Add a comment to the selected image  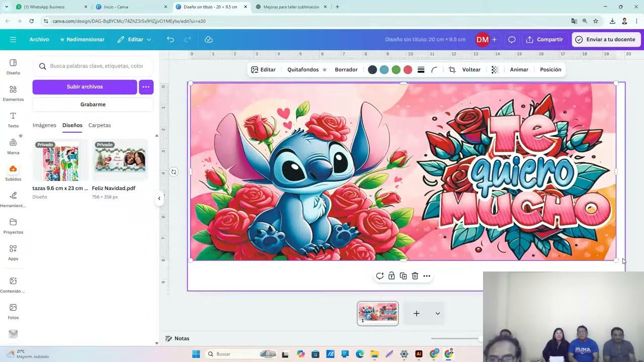point(380,276)
